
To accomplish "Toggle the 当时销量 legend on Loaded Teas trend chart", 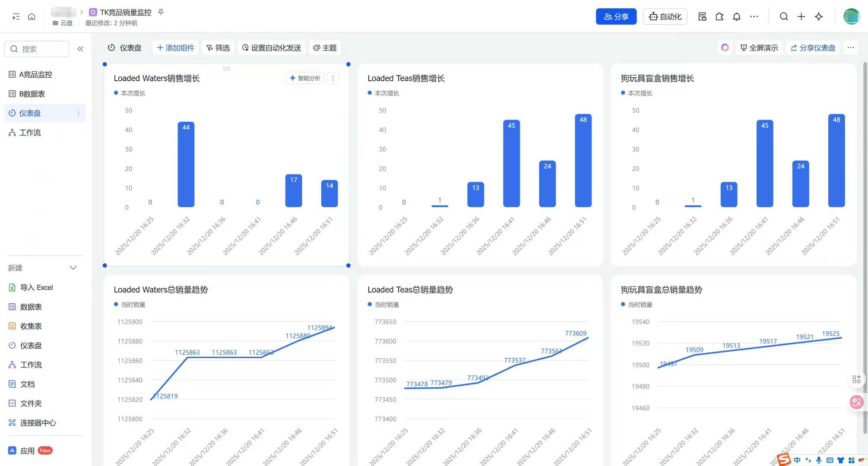I will (x=383, y=304).
